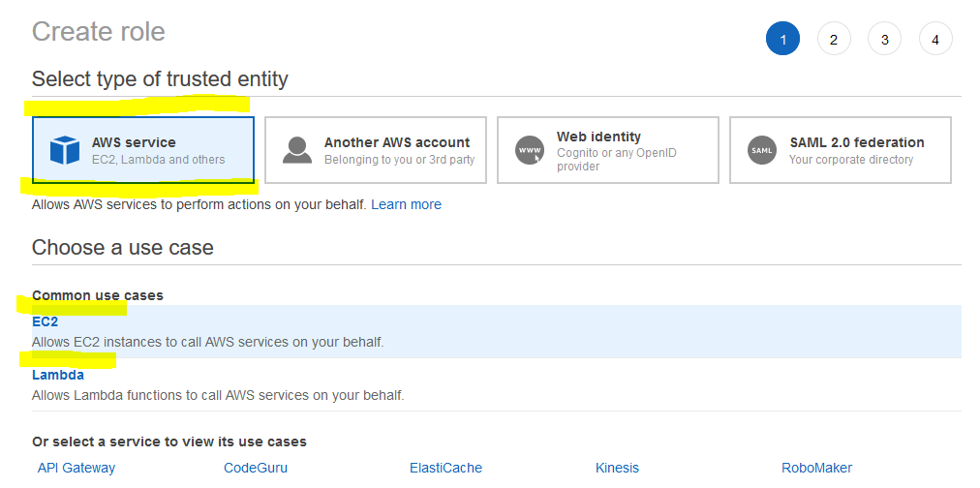Screen dimensions: 980x488
Task: Open the Learn more link
Action: (x=407, y=204)
